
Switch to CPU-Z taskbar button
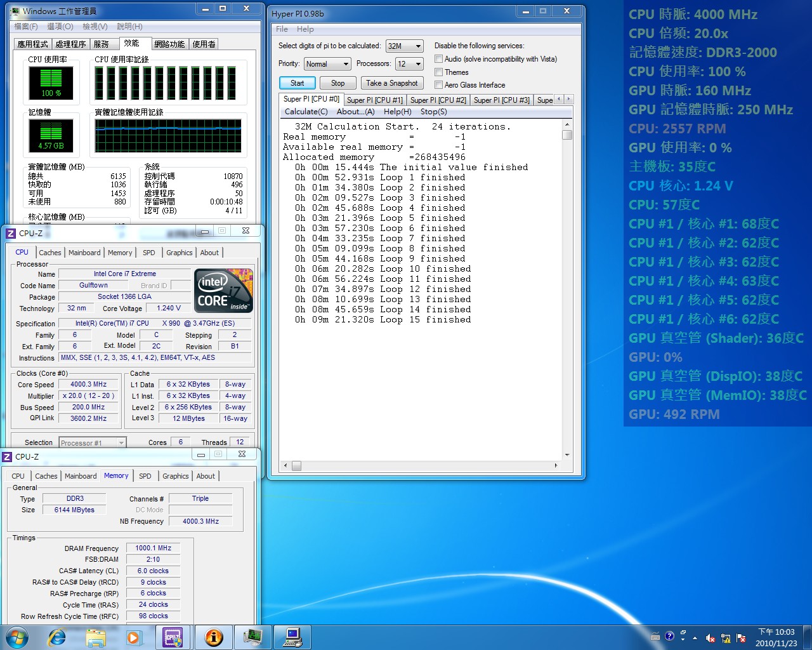click(x=173, y=637)
